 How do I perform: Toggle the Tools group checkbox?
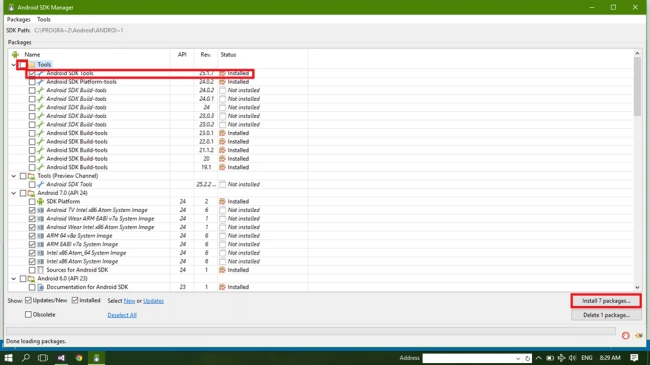pos(22,65)
